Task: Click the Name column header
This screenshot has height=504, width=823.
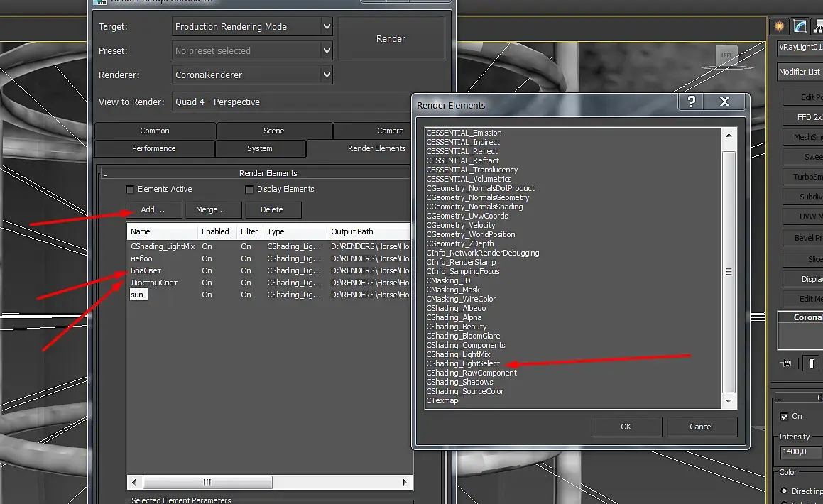Action: 162,231
